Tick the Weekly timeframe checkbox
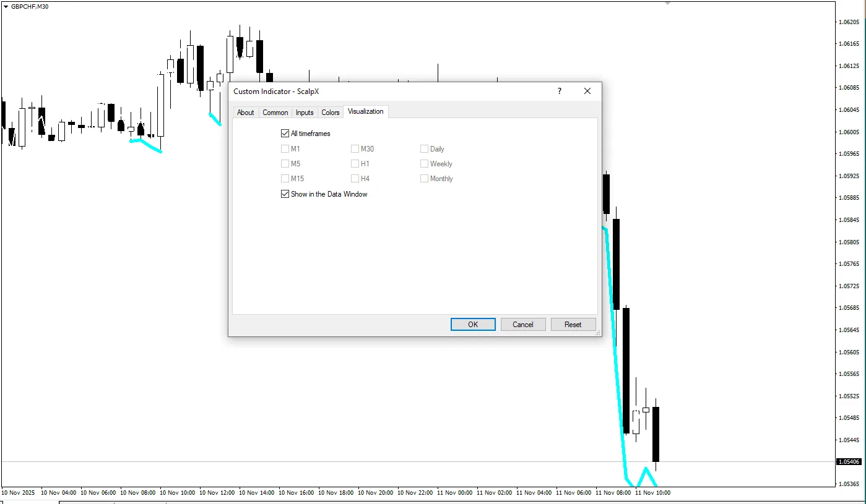This screenshot has width=866, height=504. coord(424,164)
